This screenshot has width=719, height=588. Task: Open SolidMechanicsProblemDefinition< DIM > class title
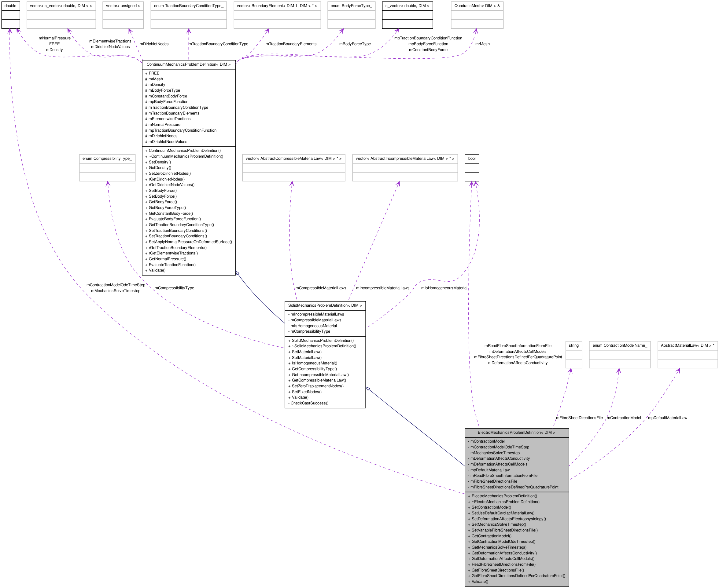[x=325, y=305]
